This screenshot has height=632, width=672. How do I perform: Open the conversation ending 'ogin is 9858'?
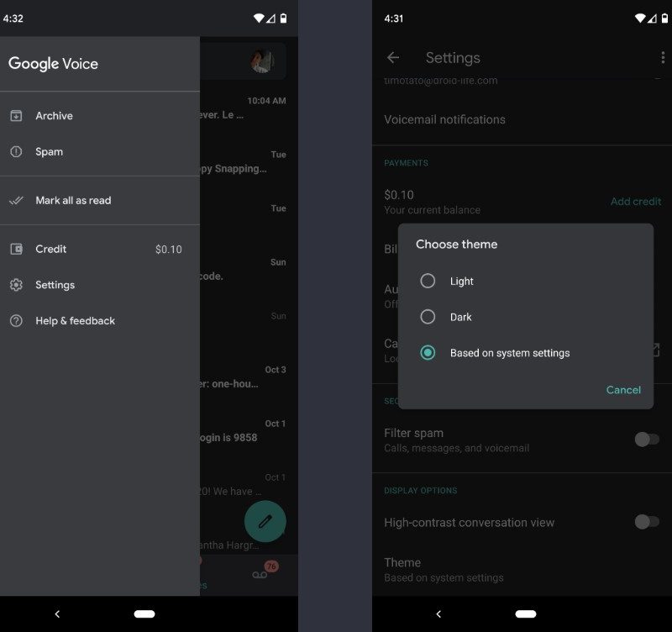click(x=249, y=431)
